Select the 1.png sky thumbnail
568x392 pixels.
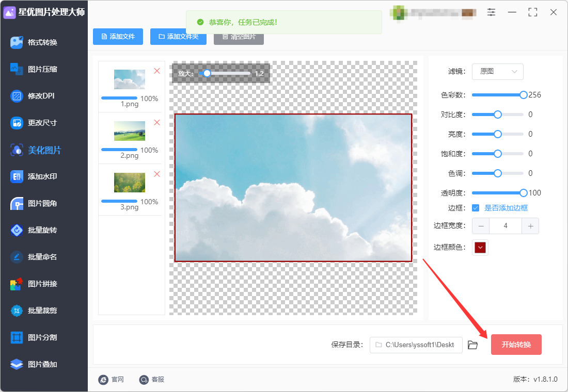pyautogui.click(x=129, y=79)
